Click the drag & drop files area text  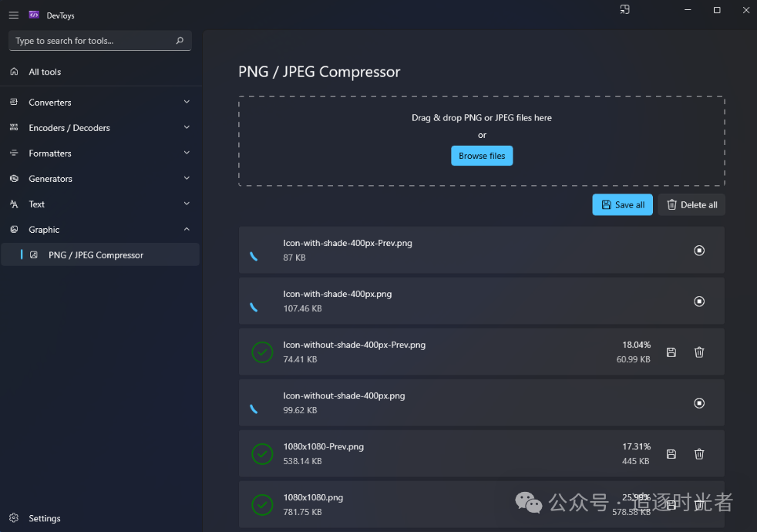pyautogui.click(x=482, y=118)
